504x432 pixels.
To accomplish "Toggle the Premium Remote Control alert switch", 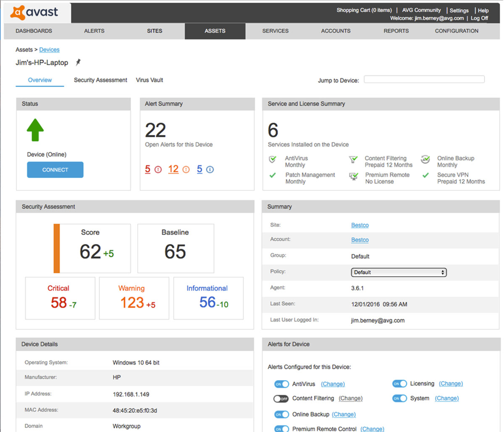I will (281, 429).
